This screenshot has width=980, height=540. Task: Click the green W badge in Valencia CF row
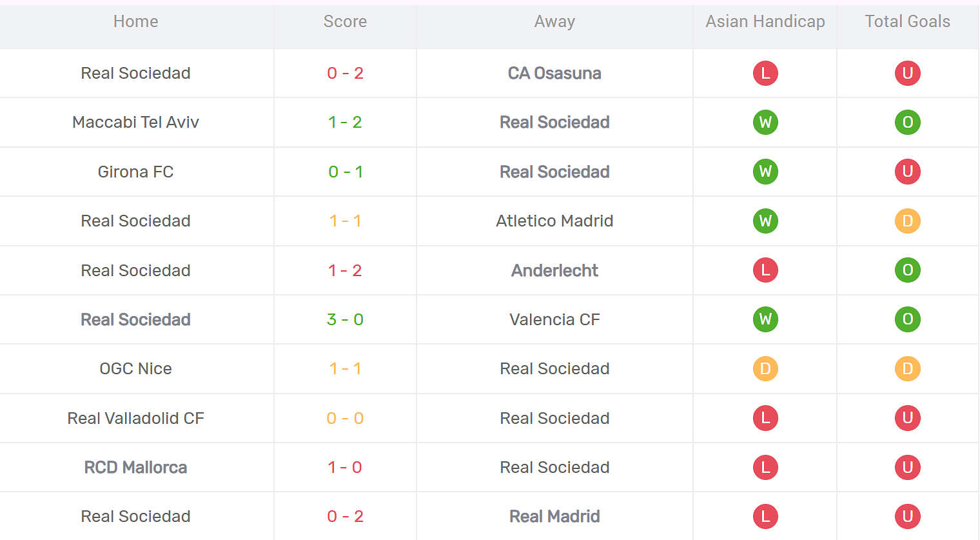click(765, 319)
